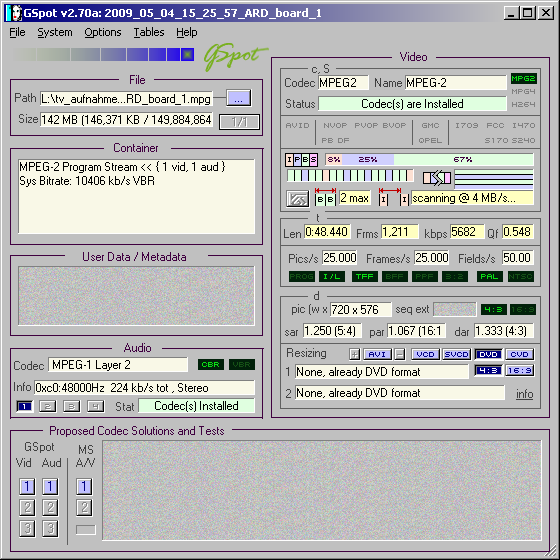Click the NVOP indicator
Image resolution: width=560 pixels, height=560 pixels.
click(x=335, y=125)
